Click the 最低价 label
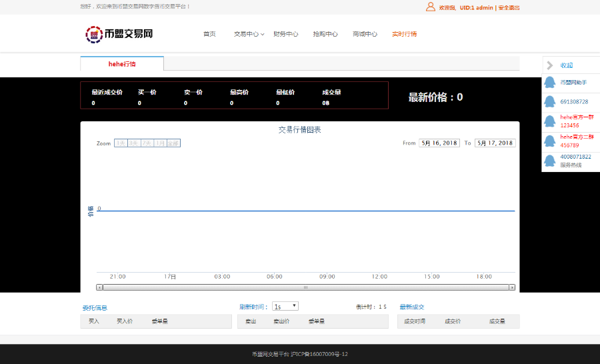This screenshot has width=600, height=364. pos(285,92)
